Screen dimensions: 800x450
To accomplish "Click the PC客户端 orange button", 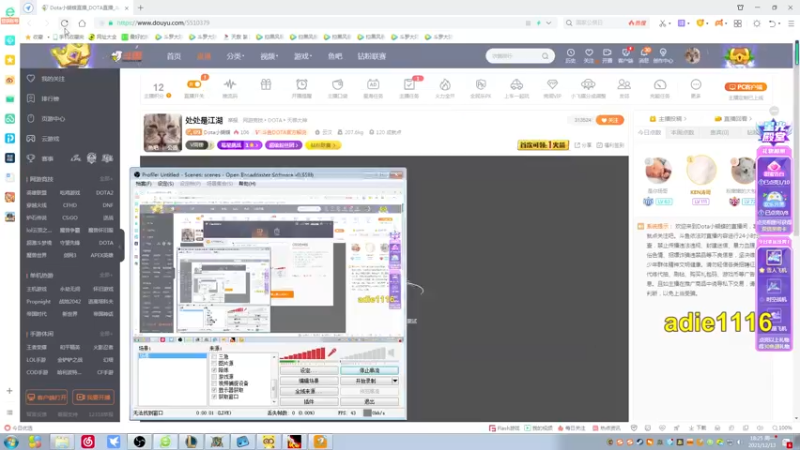I will click(745, 87).
